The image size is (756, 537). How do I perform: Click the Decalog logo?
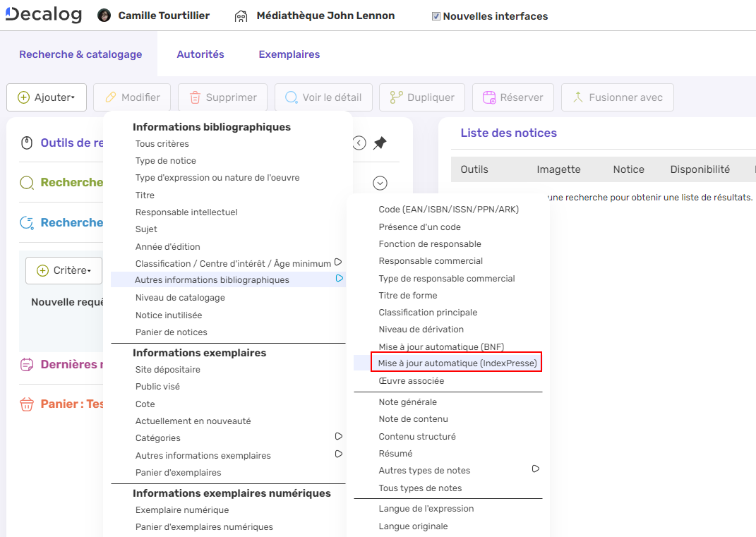[x=44, y=15]
